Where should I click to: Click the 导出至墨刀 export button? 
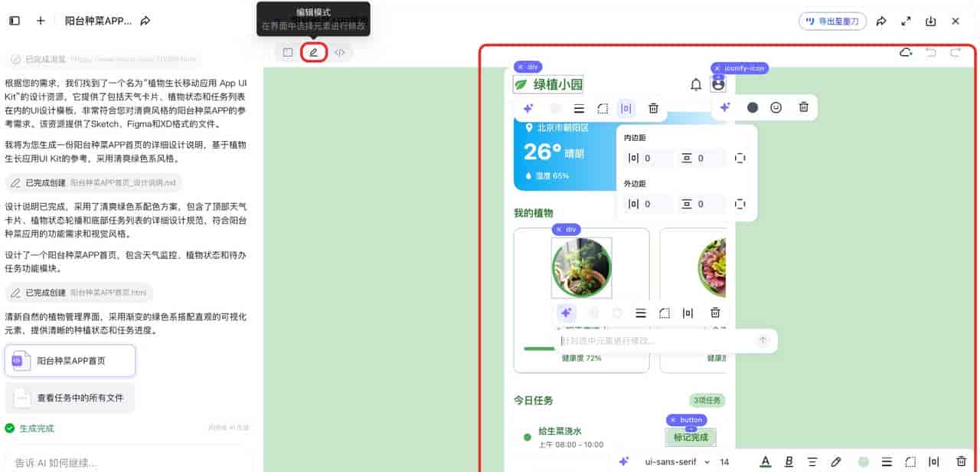(x=832, y=21)
